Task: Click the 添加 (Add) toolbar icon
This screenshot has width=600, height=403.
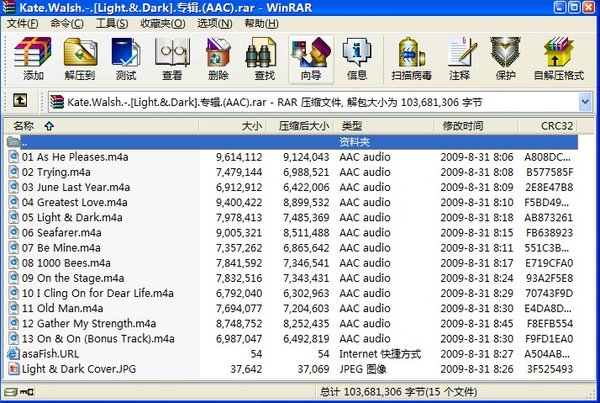Action: [33, 59]
